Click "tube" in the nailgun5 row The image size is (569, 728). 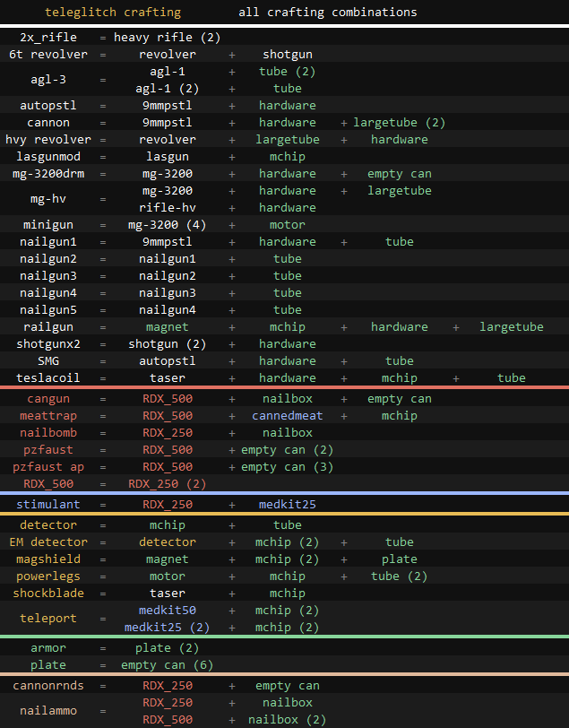[x=288, y=309]
